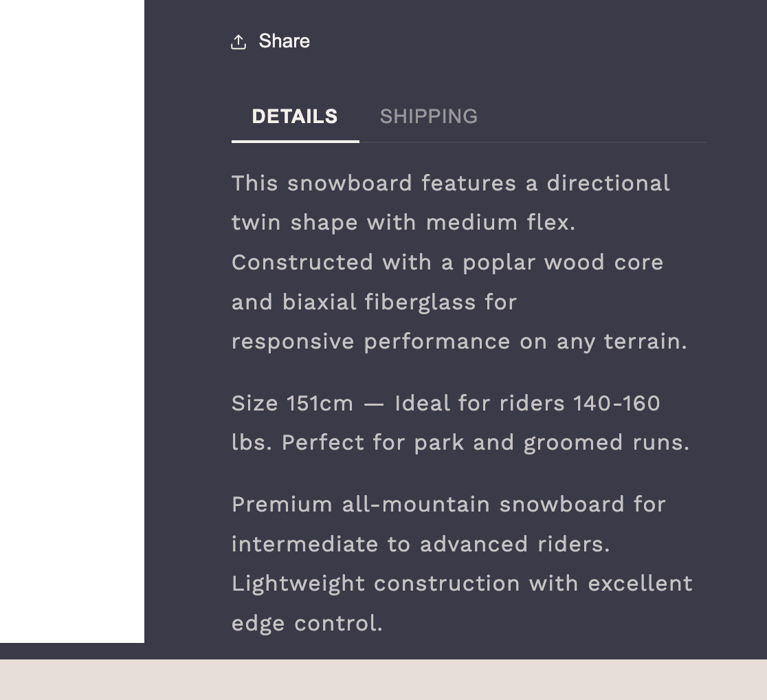The image size is (767, 700).
Task: Open the share options via the arrow icon
Action: 238,41
